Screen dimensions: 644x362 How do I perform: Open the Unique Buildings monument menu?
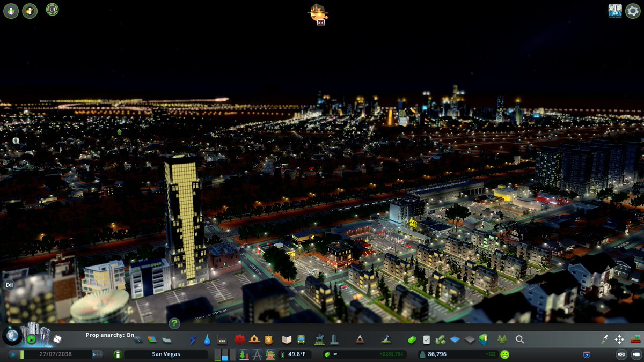tap(334, 339)
